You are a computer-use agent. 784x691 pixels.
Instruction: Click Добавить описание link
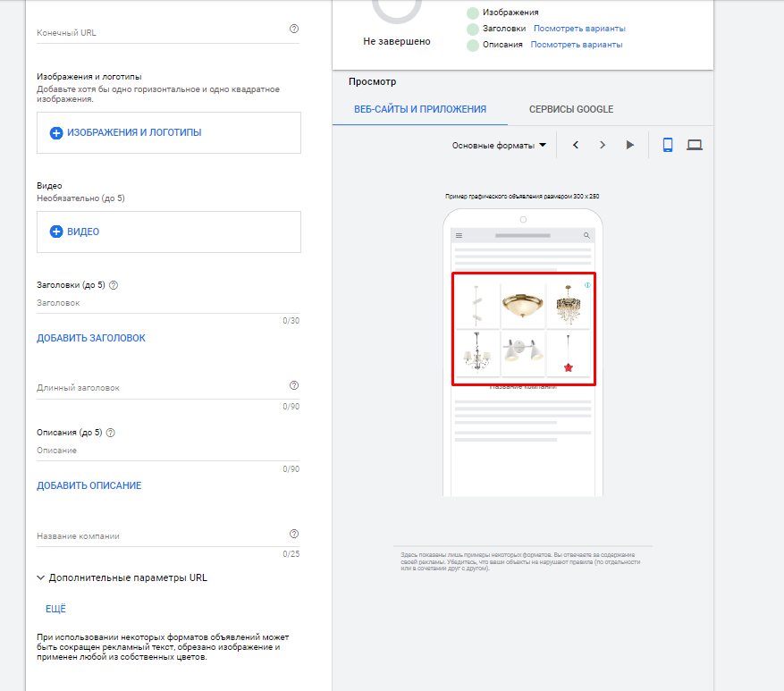pos(89,485)
